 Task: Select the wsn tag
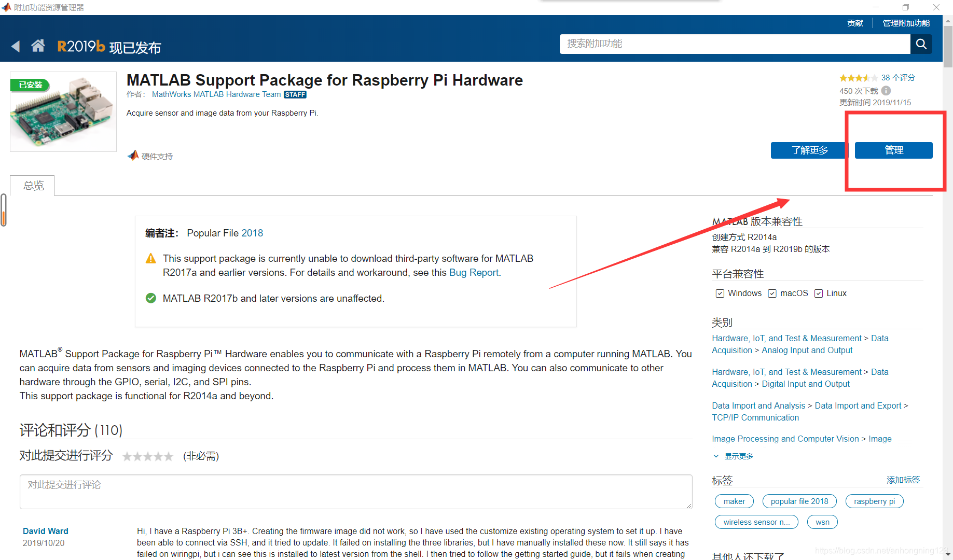pos(822,522)
